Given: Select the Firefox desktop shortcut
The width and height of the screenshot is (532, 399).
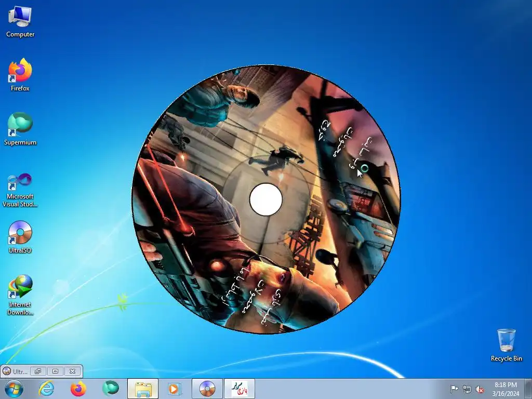Looking at the screenshot, I should tap(20, 75).
